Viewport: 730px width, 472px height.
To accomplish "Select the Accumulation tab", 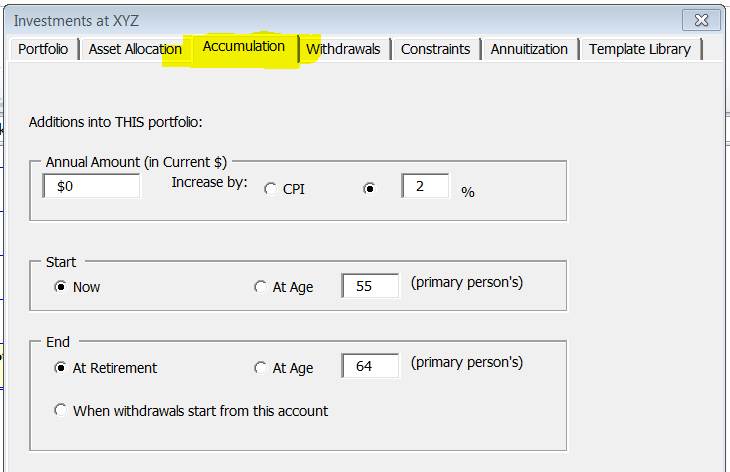I will (x=243, y=47).
